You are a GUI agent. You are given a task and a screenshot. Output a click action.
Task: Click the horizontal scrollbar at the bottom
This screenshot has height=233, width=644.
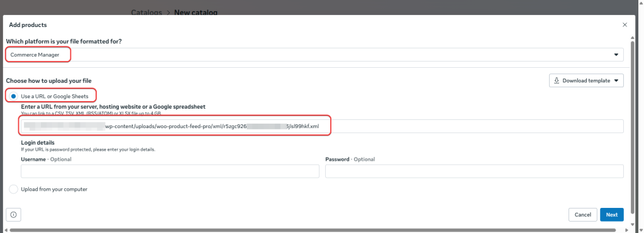(313, 230)
